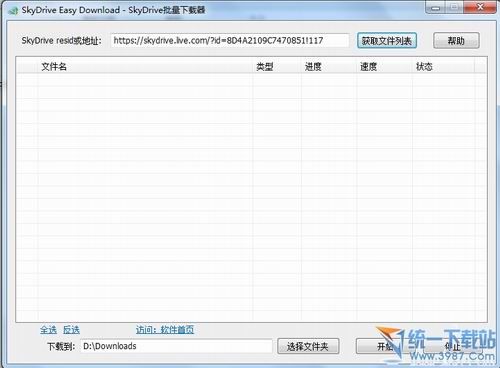Viewport: 500px width, 368px height.
Task: Choose a folder with the 选择文件夹 button
Action: click(x=308, y=346)
